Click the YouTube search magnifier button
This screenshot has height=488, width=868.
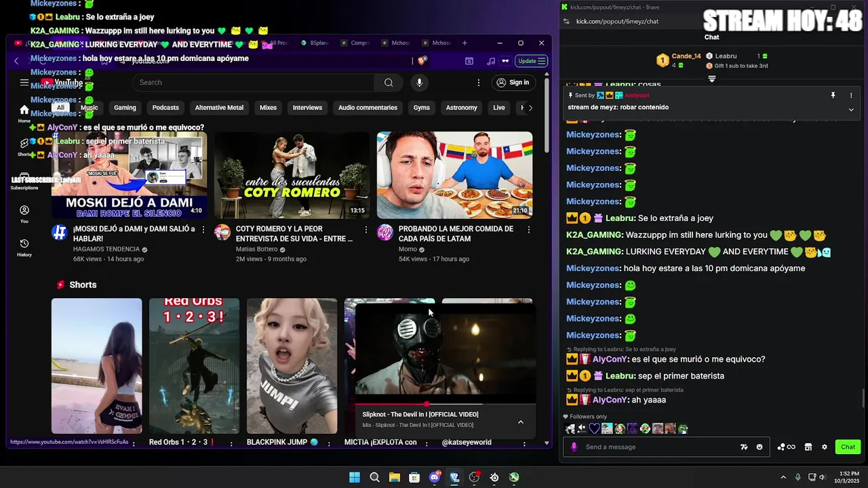389,83
